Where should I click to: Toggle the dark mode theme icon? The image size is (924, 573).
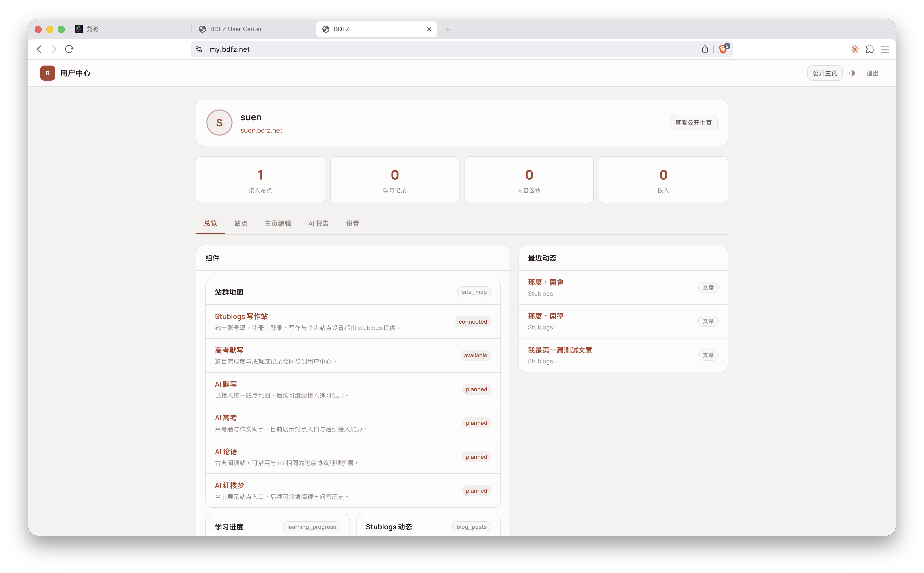point(852,73)
